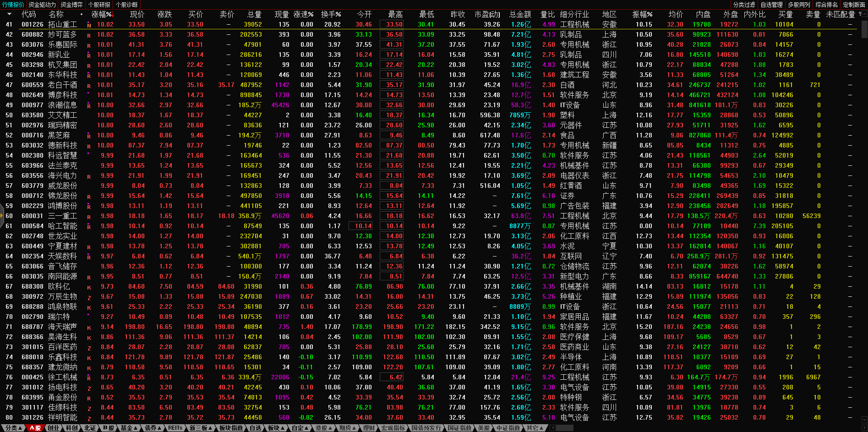The image size is (868, 432).
Task: Switch to the 资金驱动力 tab
Action: coord(42,5)
